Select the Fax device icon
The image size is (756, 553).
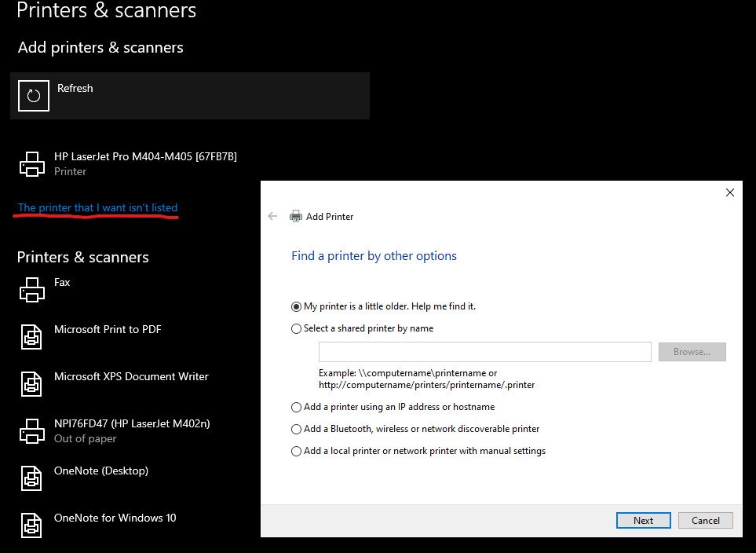tap(31, 290)
